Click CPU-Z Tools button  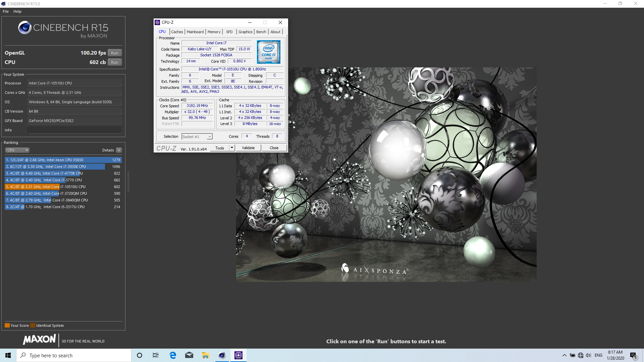[x=220, y=148]
